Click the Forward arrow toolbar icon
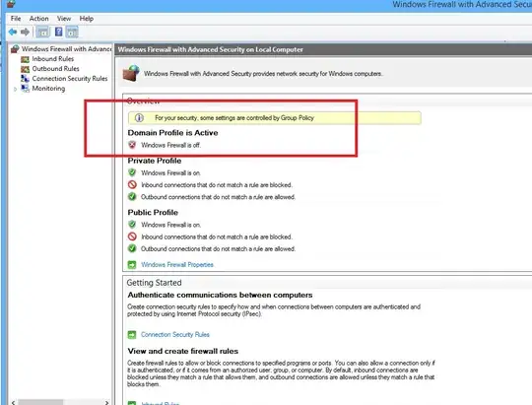The height and width of the screenshot is (405, 532). pos(25,33)
